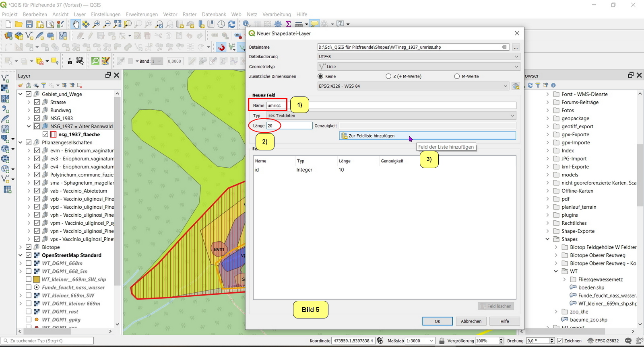Expand the Biotope layer group
Viewport: 644px width, 347px height.
pos(21,247)
